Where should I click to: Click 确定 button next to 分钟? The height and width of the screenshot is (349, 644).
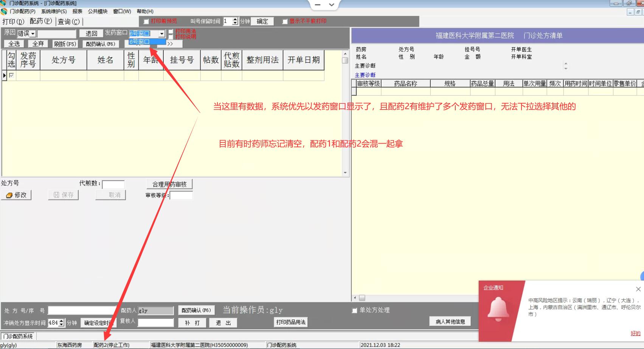[262, 22]
